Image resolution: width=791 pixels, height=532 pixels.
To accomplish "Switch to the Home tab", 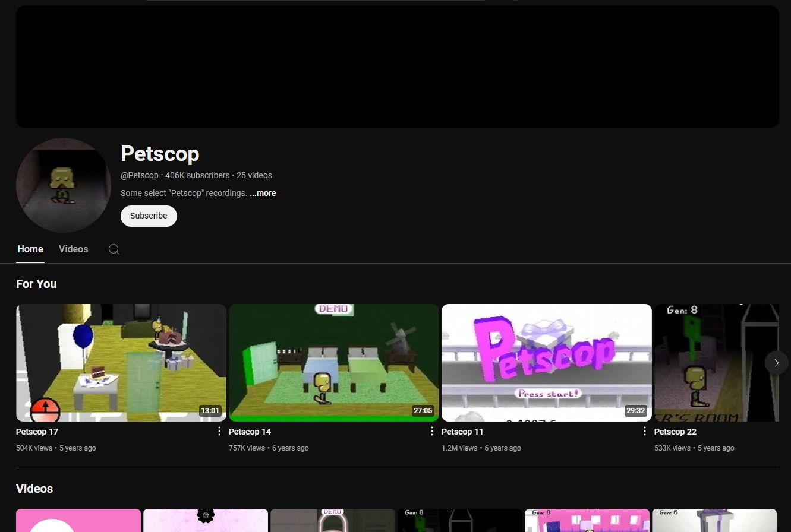I will pyautogui.click(x=30, y=249).
